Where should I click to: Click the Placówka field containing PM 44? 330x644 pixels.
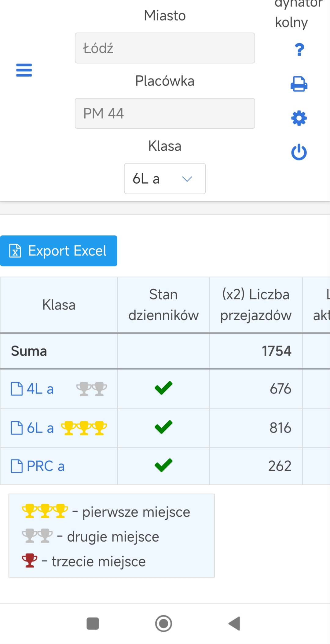(x=165, y=113)
